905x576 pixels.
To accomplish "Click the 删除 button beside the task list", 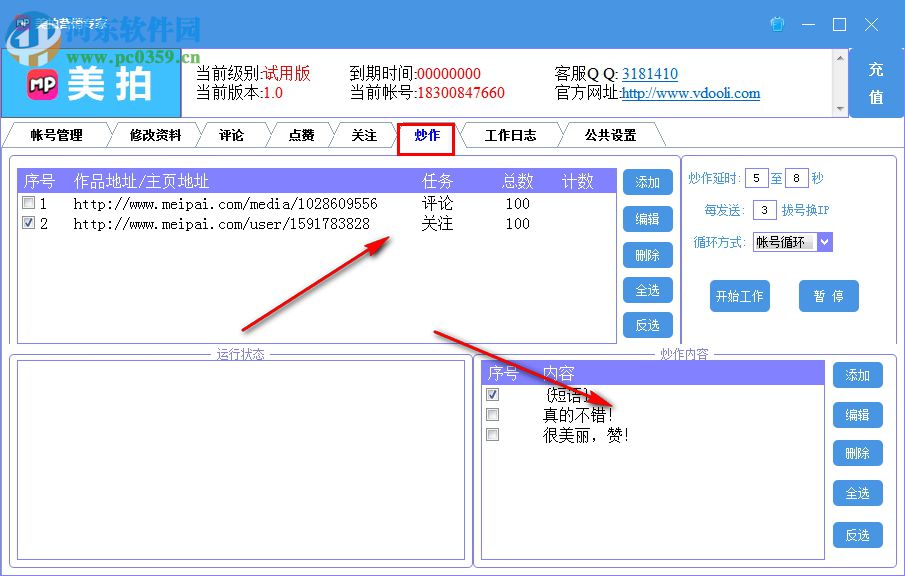I will click(x=647, y=254).
